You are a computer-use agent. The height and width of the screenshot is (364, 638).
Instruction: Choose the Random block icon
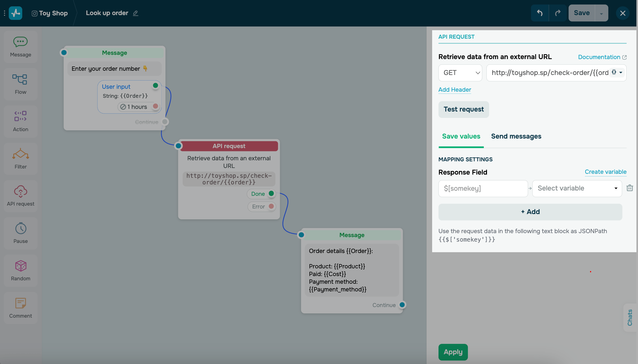click(20, 270)
